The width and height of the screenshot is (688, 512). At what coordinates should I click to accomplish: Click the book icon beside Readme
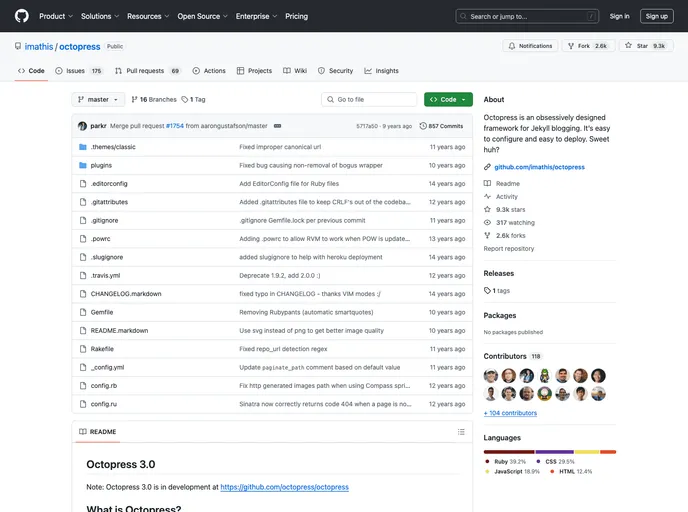(x=487, y=183)
